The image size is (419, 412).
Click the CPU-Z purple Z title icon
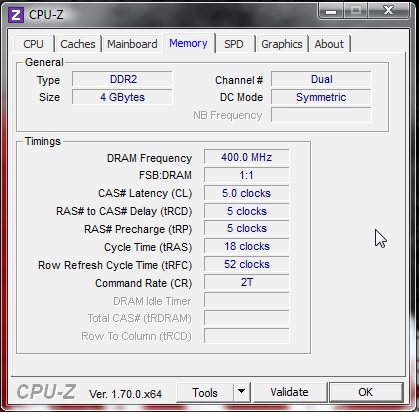pos(16,15)
